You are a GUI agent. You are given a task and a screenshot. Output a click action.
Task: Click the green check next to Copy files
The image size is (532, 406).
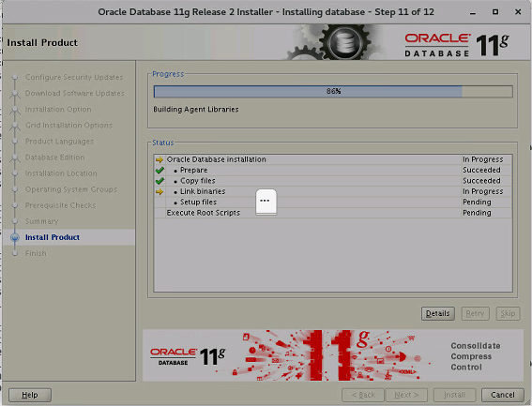(x=160, y=181)
